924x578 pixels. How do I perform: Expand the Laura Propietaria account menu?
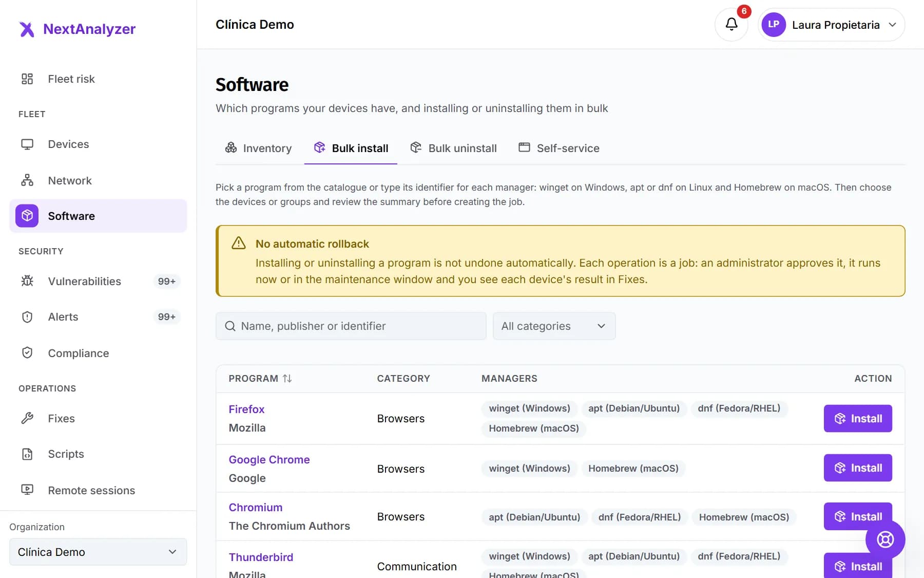coord(832,25)
